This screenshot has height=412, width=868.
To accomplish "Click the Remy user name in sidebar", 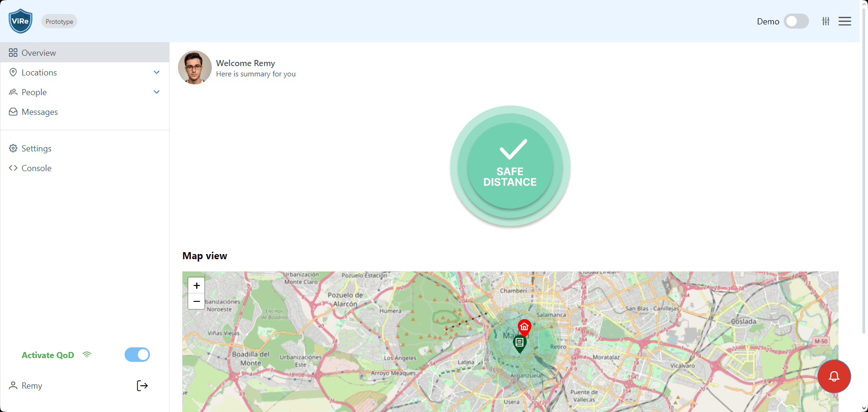I will tap(31, 386).
